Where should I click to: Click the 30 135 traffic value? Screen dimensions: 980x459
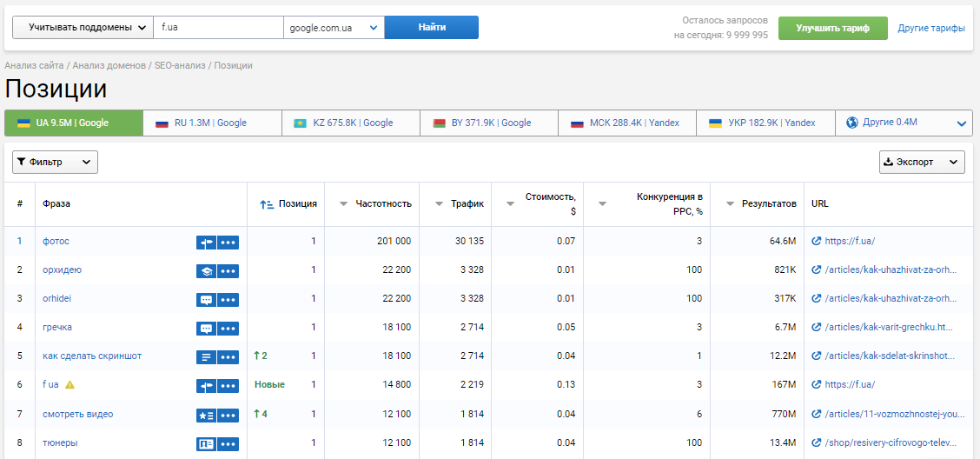pos(467,241)
